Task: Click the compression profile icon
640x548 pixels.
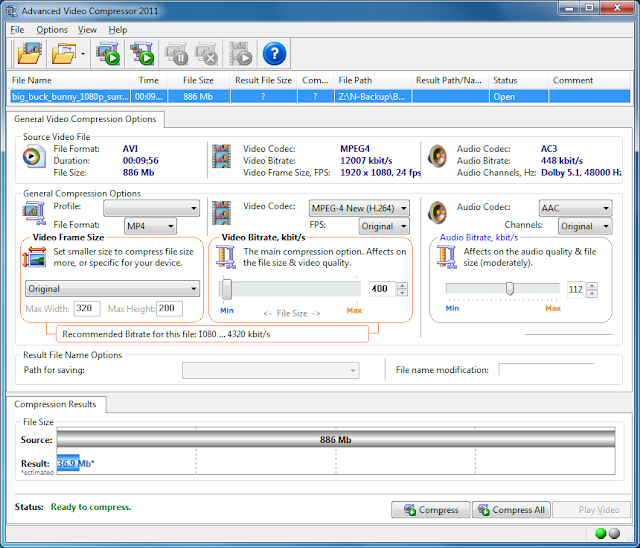Action: pyautogui.click(x=33, y=213)
